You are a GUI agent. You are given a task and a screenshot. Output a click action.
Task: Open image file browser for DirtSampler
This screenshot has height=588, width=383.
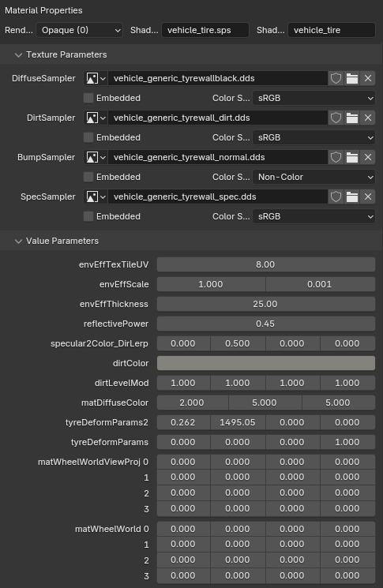[x=352, y=118]
